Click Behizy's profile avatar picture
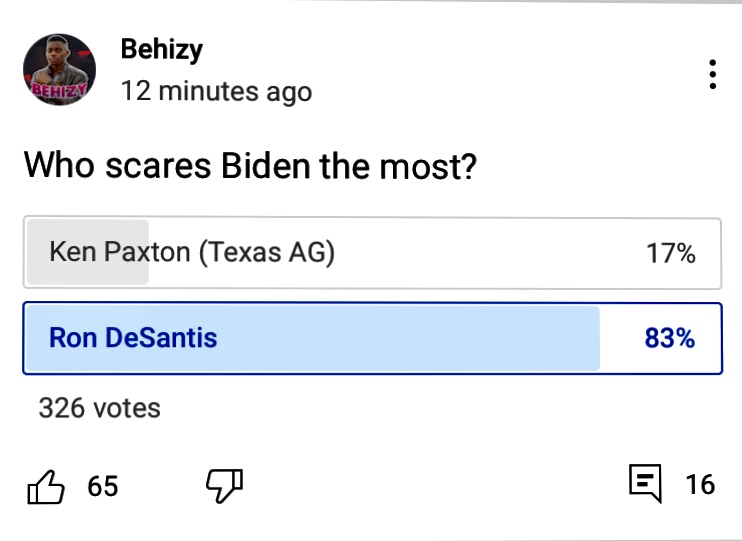The height and width of the screenshot is (541, 742). point(59,70)
